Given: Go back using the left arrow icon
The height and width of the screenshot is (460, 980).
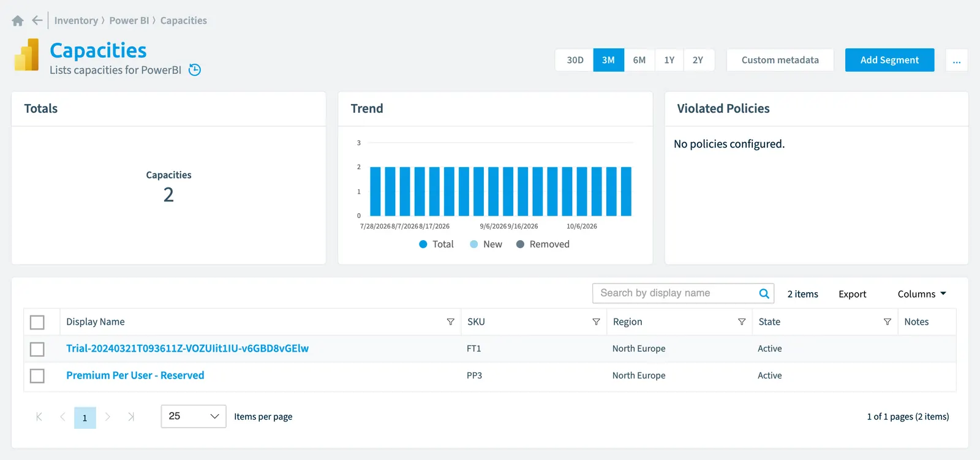Looking at the screenshot, I should click(x=37, y=20).
